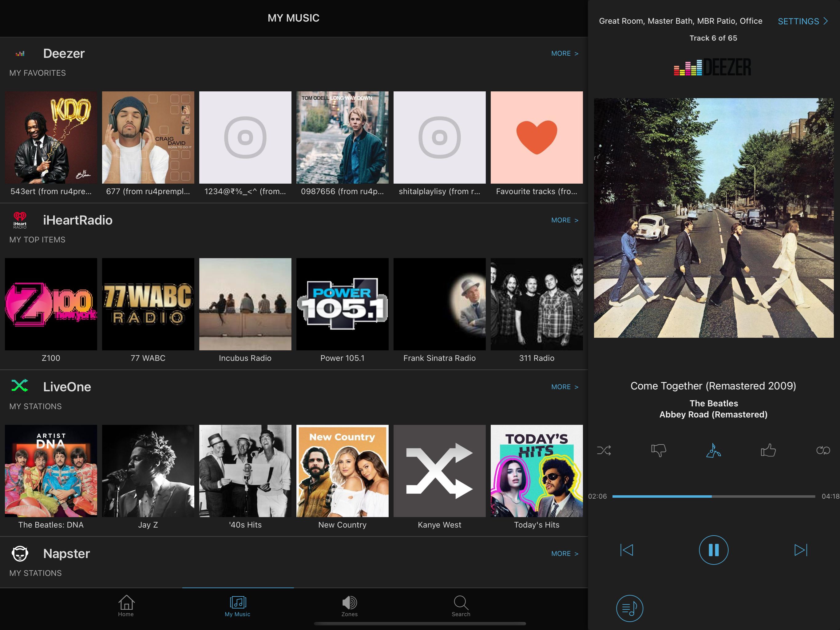Open MORE for LiveOne

[565, 387]
